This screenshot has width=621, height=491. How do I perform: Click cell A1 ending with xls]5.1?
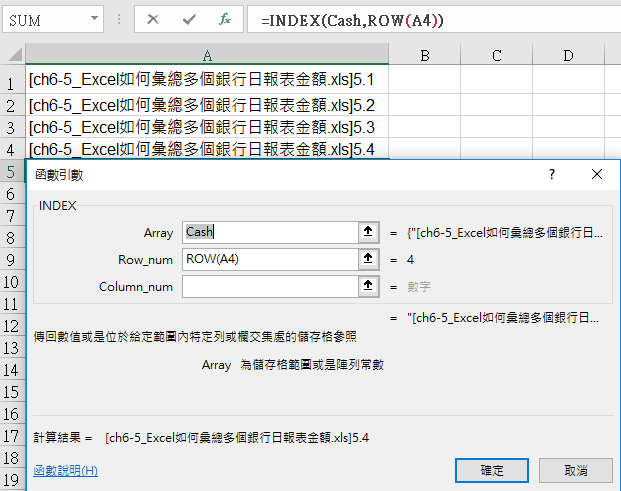pos(207,80)
